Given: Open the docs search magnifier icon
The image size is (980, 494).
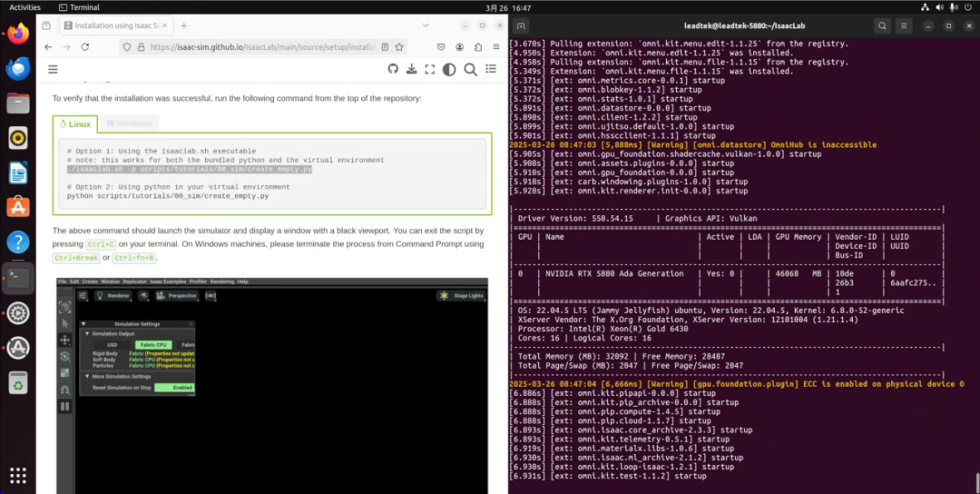Looking at the screenshot, I should [x=471, y=69].
